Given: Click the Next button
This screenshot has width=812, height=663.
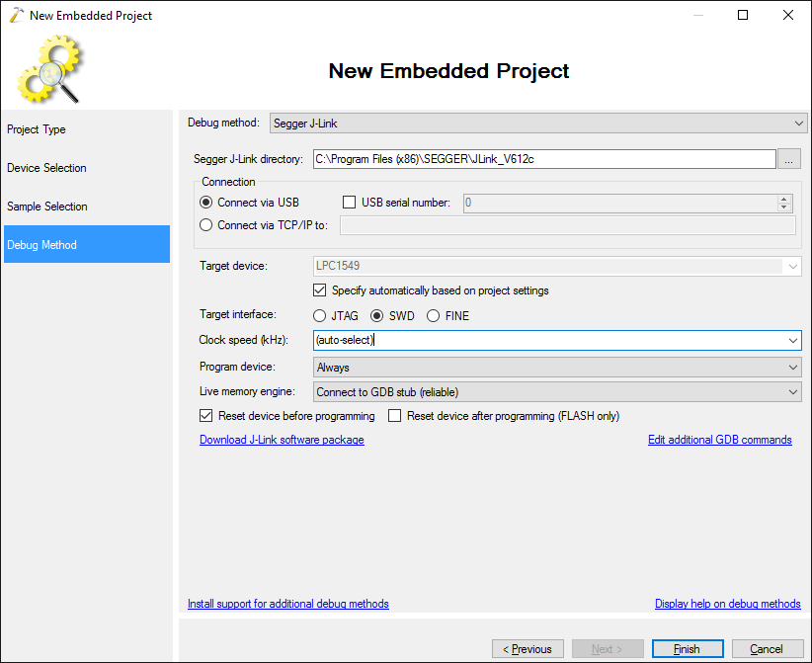Looking at the screenshot, I should [x=608, y=649].
